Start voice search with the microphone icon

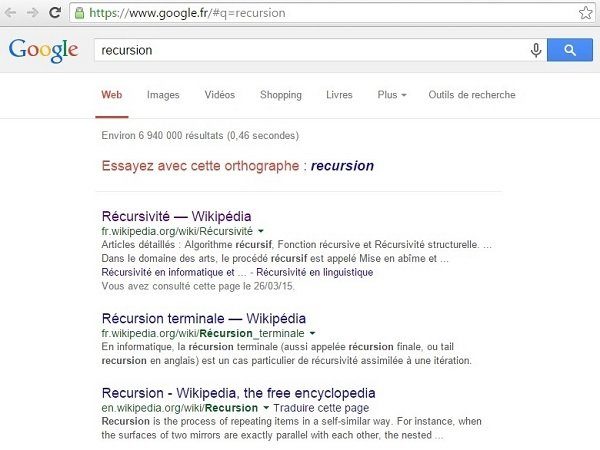coord(536,50)
